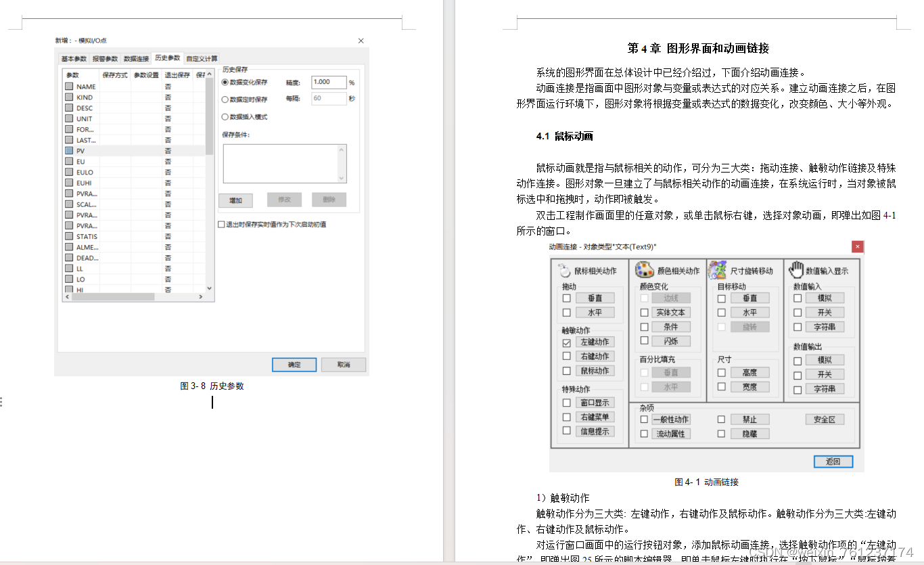The image size is (924, 565).
Task: Open the 自定义计算 tab
Action: tap(202, 59)
